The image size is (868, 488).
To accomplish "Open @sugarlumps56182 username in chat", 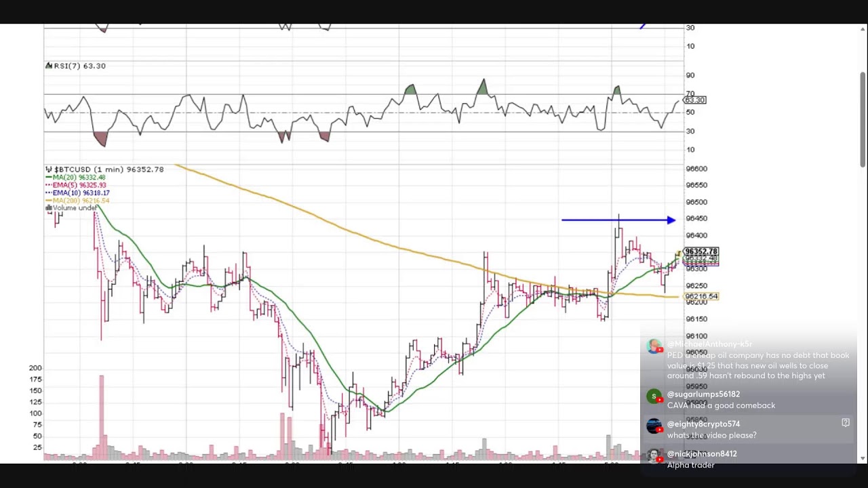I will click(x=703, y=394).
